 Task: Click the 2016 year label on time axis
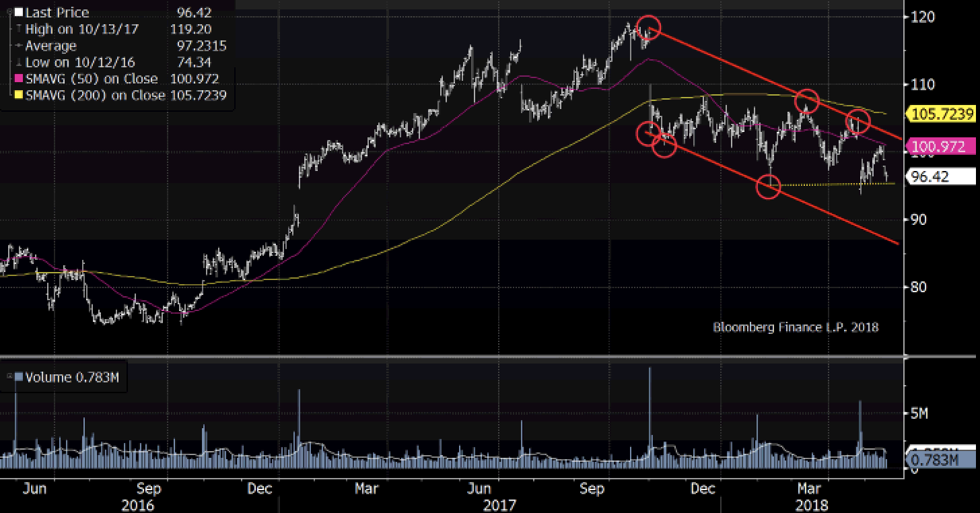137,505
